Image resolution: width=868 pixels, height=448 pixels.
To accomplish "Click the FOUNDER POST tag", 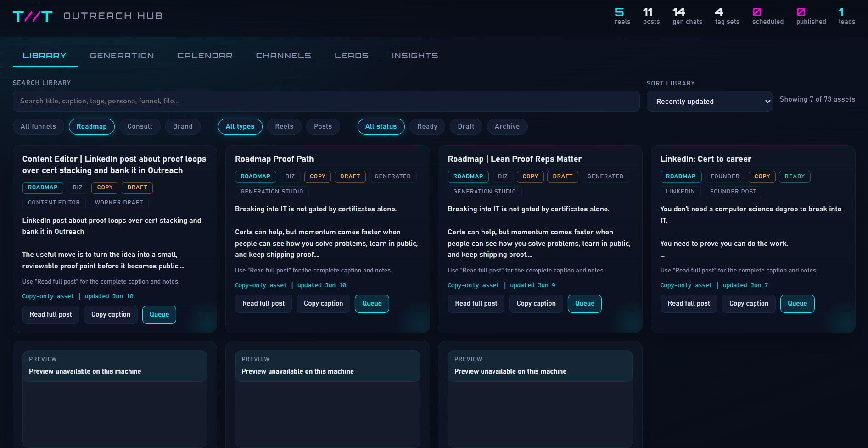I will (x=733, y=192).
